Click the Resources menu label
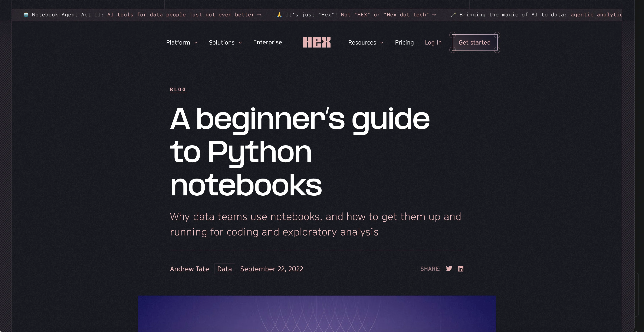644x332 pixels. [x=362, y=43]
